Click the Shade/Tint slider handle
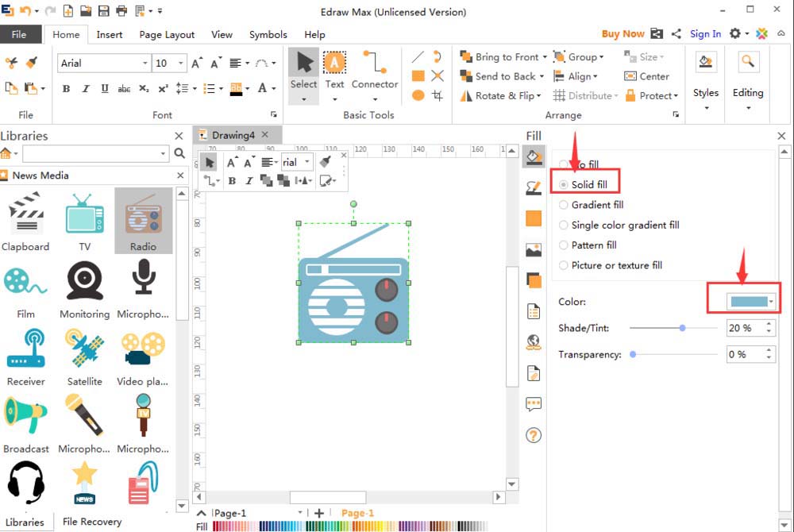The image size is (794, 532). pos(682,328)
